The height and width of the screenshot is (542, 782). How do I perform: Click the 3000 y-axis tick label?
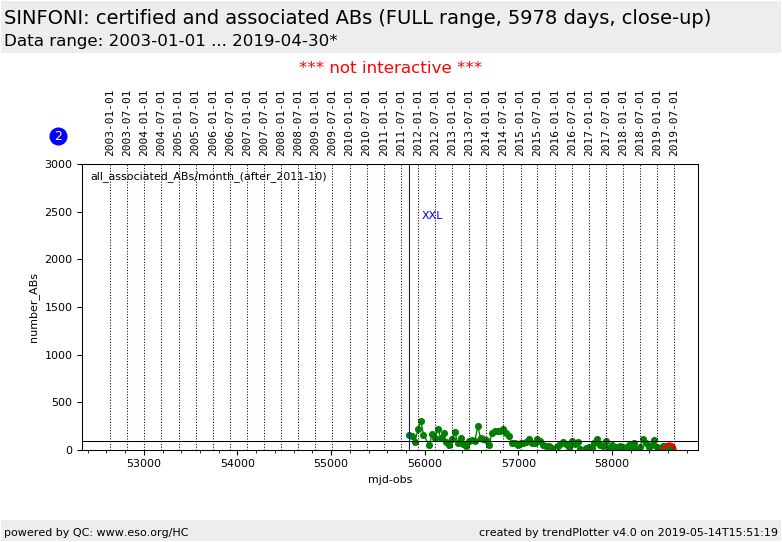[x=58, y=164]
